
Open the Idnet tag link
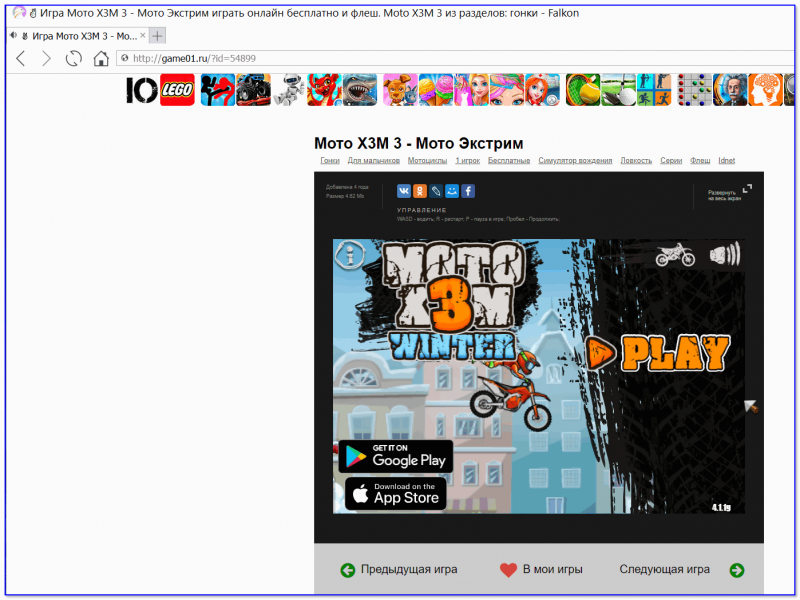727,160
